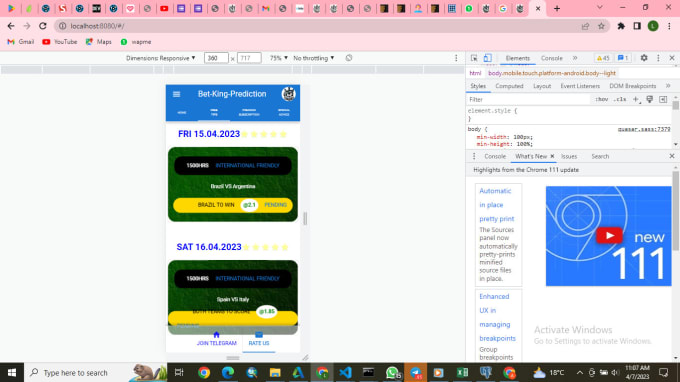Open Windows Start menu
The image size is (680, 382).
[x=12, y=372]
